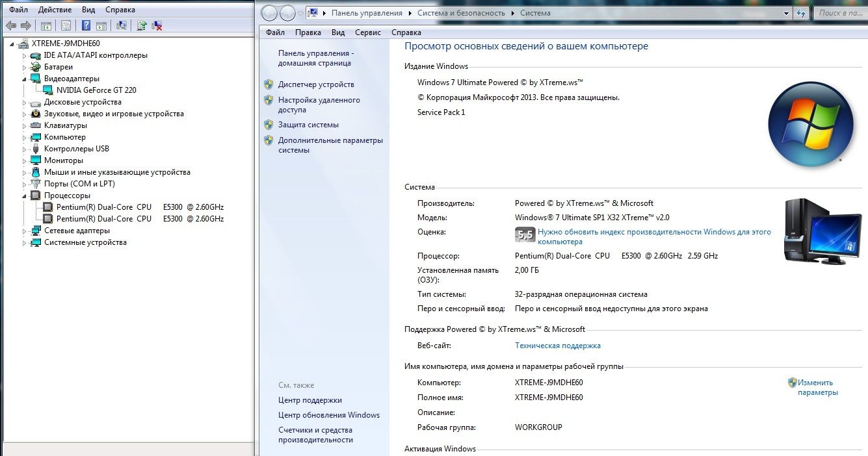
Task: Click the back arrow in Control Panel window
Action: 269,13
